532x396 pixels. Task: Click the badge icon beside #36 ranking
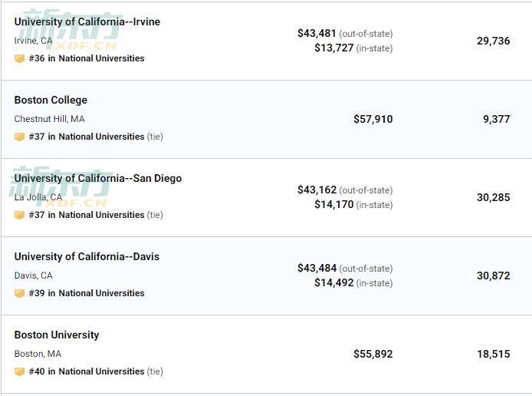tap(19, 58)
